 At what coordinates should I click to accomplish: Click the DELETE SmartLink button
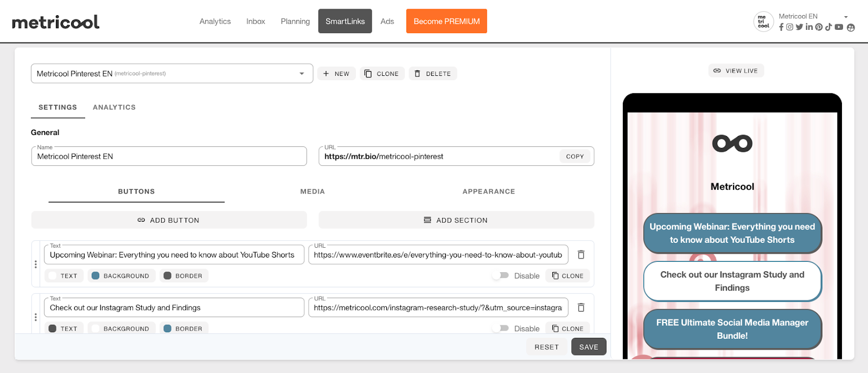433,74
